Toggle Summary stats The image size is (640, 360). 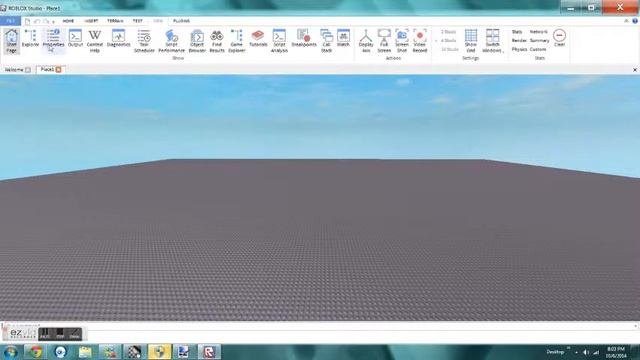(540, 41)
